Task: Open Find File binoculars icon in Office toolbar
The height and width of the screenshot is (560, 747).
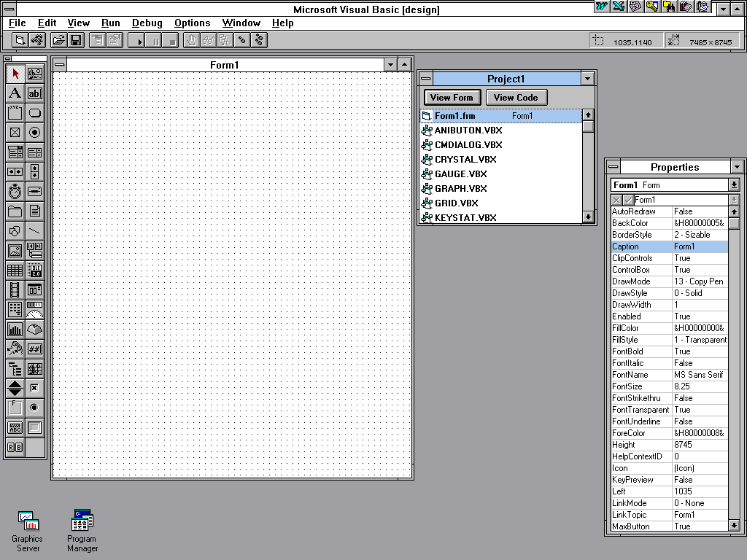Action: (669, 6)
